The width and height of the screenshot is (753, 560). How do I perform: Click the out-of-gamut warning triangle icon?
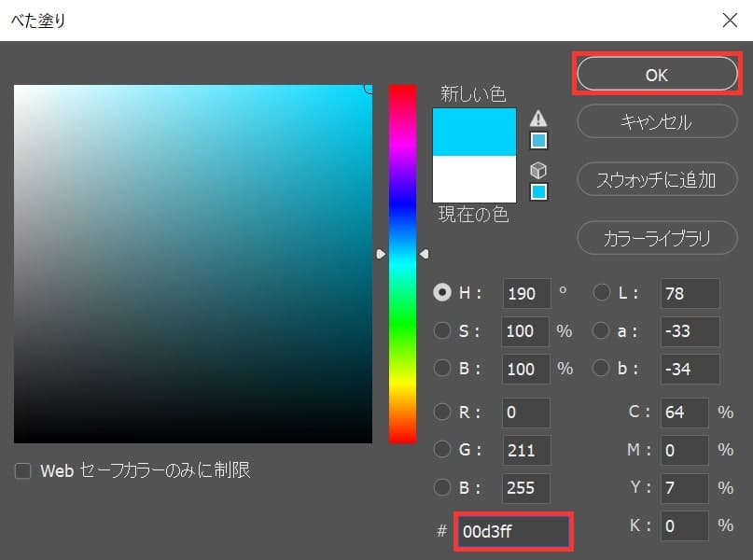click(x=537, y=119)
